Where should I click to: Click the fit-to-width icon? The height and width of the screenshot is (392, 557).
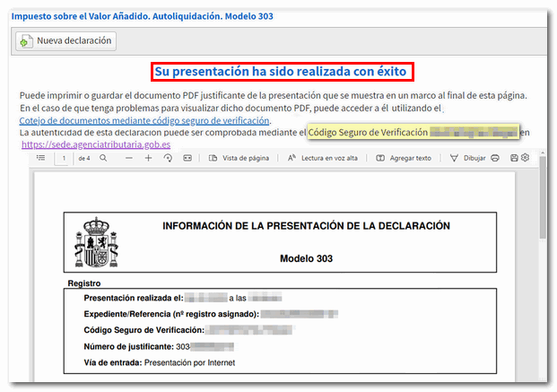pos(187,158)
